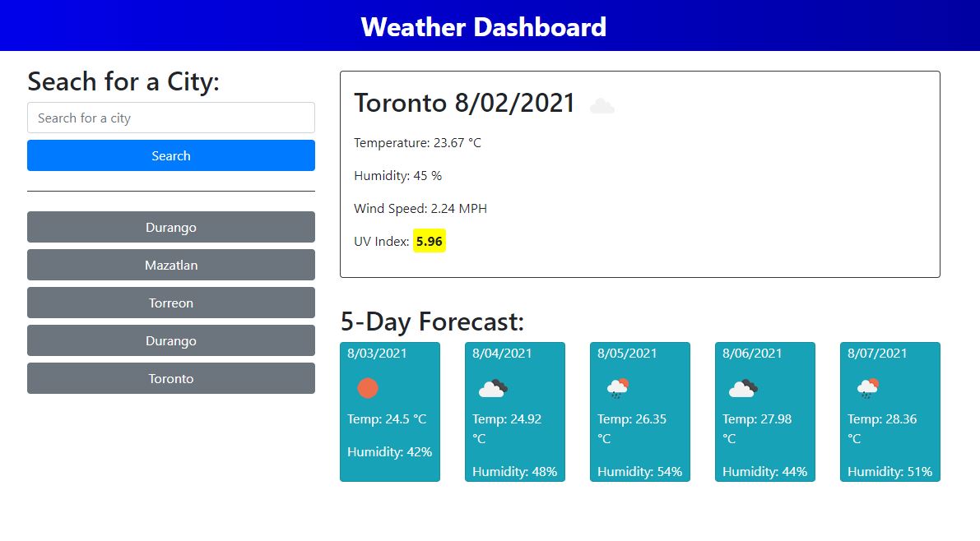Click the cloudy icon in the 8/04/2021 card
Screen dimensions: 980x541
(493, 389)
